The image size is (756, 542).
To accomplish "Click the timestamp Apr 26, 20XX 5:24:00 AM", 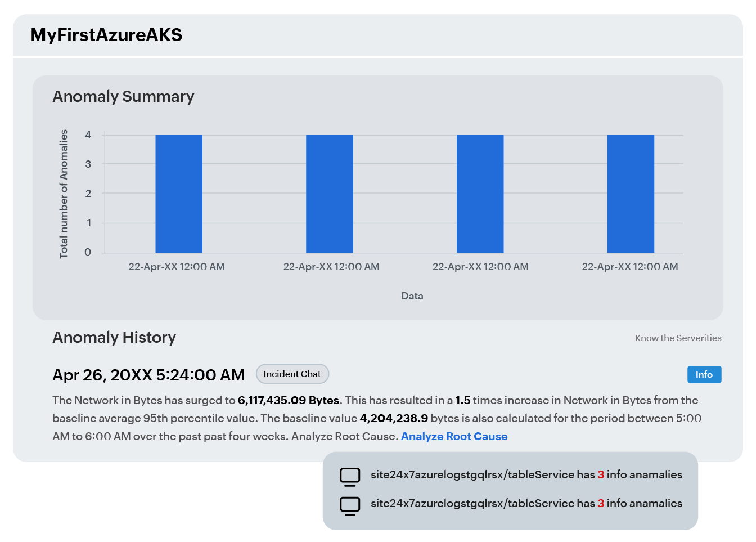I will point(148,375).
